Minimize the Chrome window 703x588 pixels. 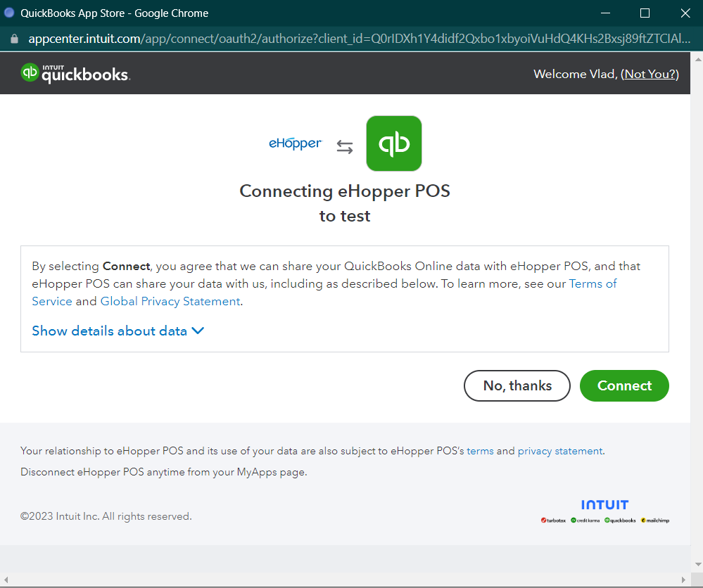[x=605, y=13]
